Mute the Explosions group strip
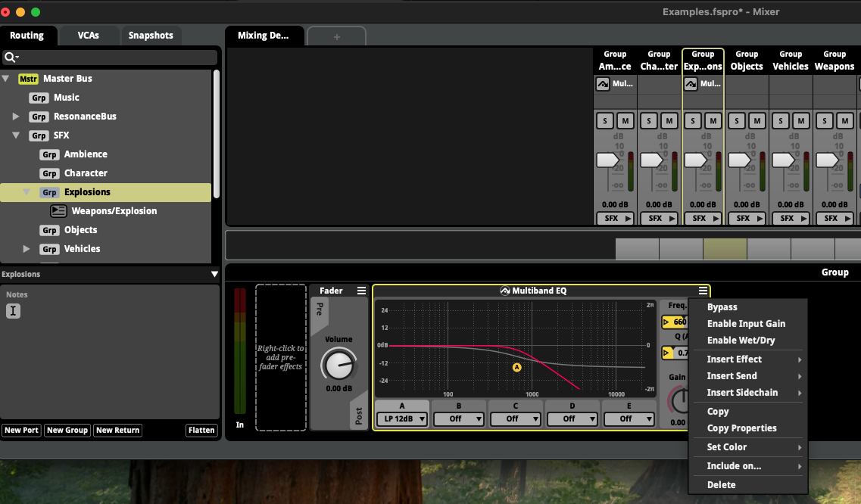Screen dimensions: 861x504 point(713,121)
